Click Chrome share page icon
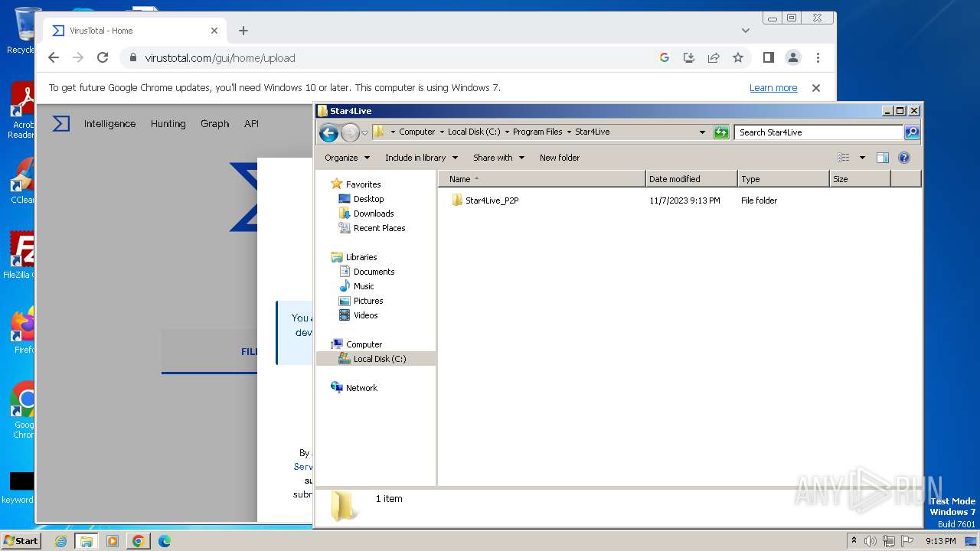Screen dimensions: 980x551 coord(714,57)
